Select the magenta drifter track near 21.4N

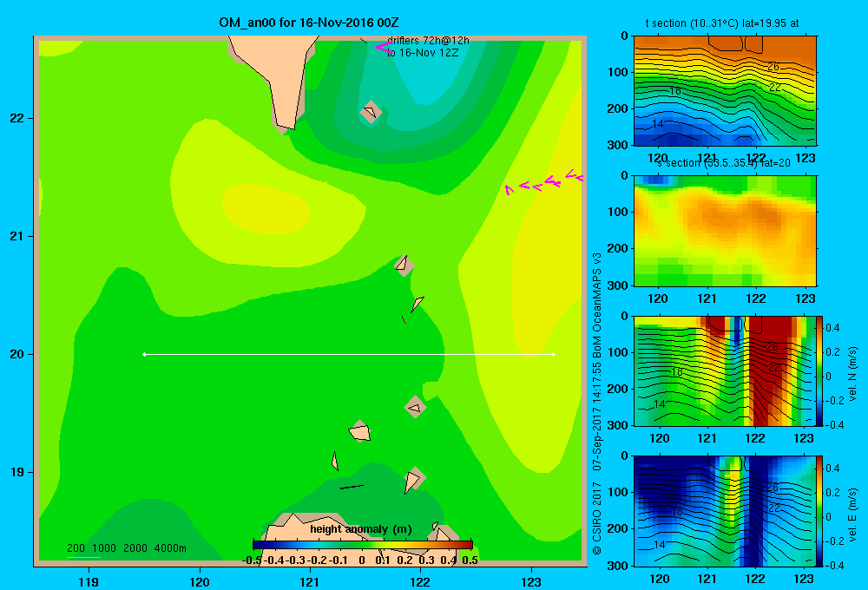click(543, 182)
